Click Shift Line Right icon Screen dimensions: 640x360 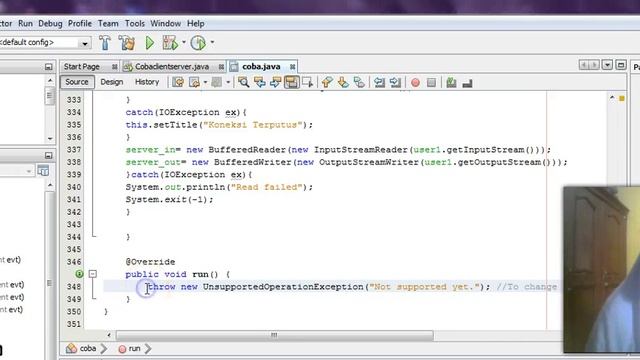tap(395, 82)
